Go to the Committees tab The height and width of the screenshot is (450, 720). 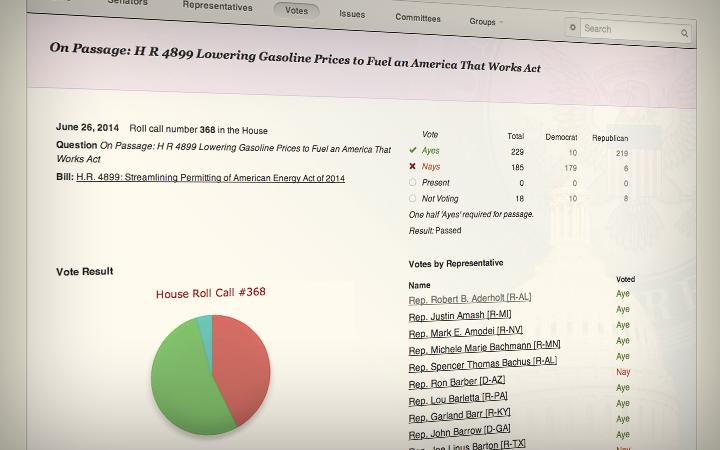click(x=417, y=18)
